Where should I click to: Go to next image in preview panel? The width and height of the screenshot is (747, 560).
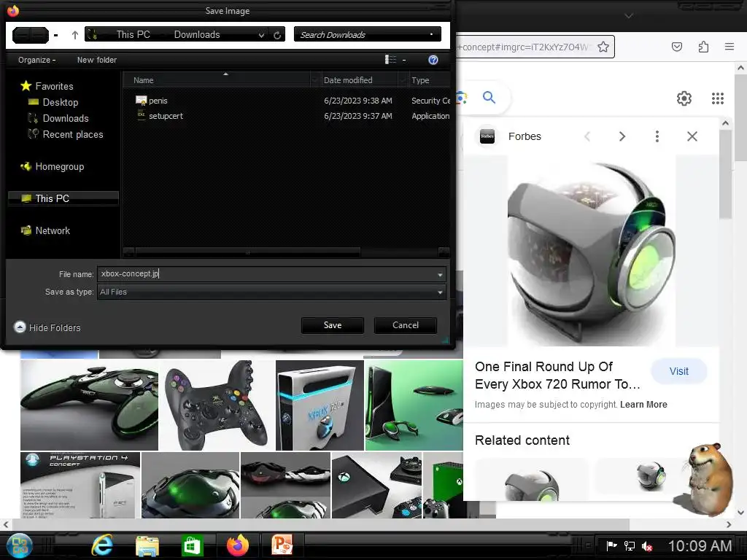coord(622,136)
